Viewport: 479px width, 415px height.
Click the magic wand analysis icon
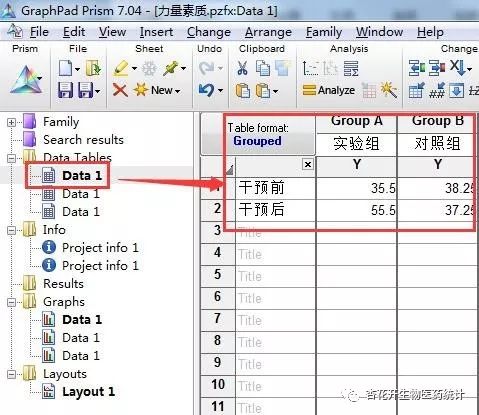pos(388,90)
